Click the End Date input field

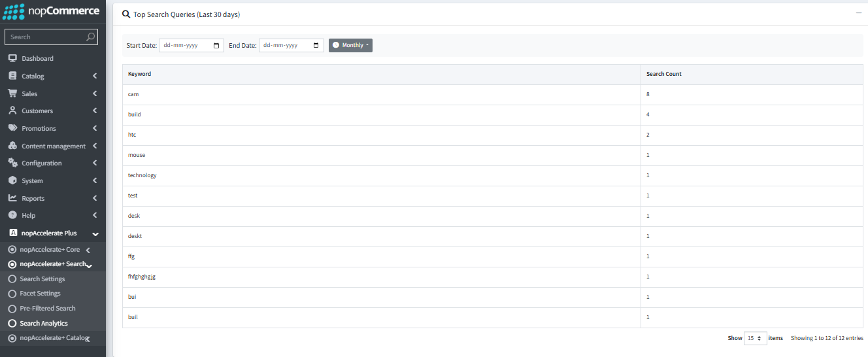pos(292,45)
